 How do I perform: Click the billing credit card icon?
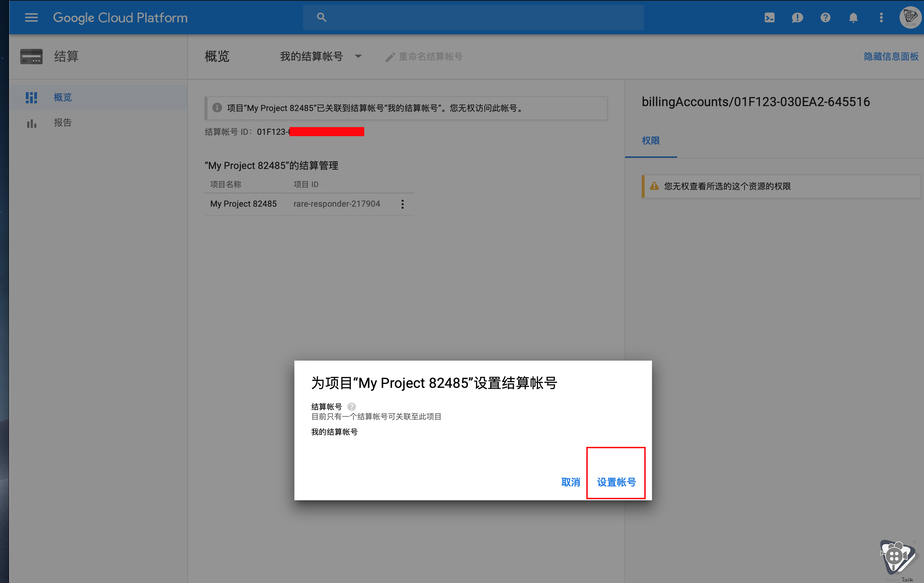31,57
